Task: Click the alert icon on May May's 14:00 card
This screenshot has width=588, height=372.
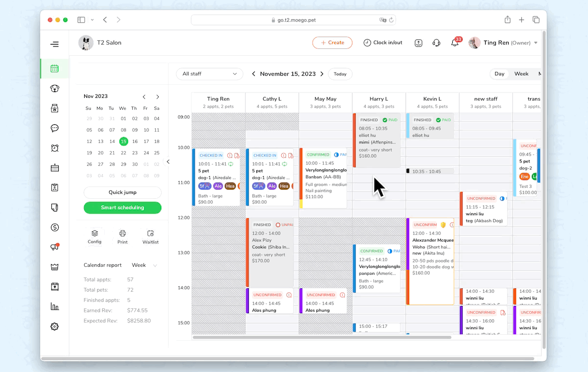Action: [343, 295]
